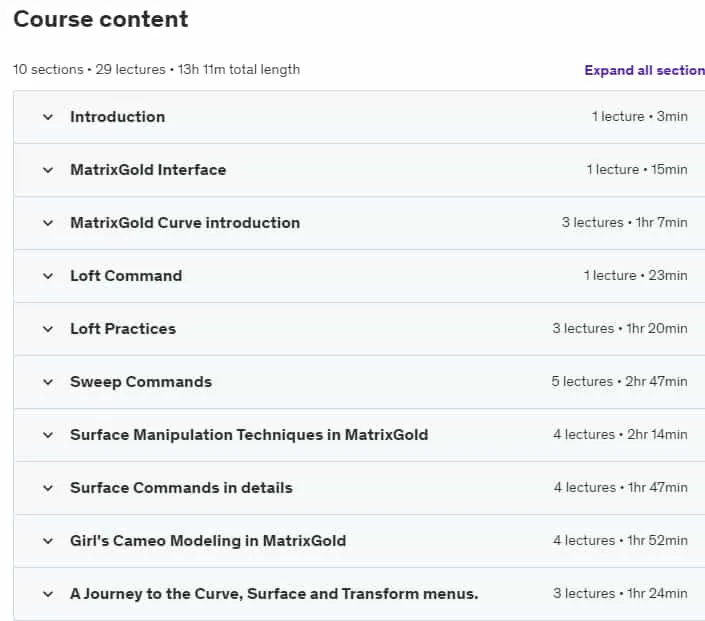Select Sweep Commands section title
Viewport: 705px width, 621px height.
click(x=141, y=382)
